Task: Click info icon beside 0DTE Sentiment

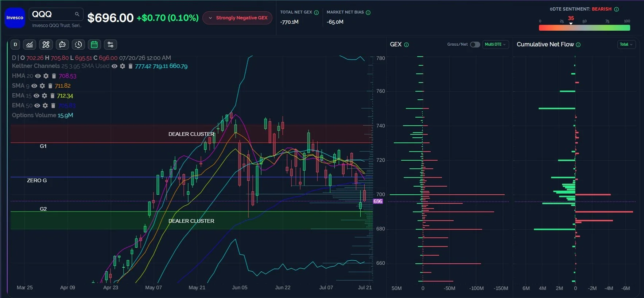Action: point(616,9)
